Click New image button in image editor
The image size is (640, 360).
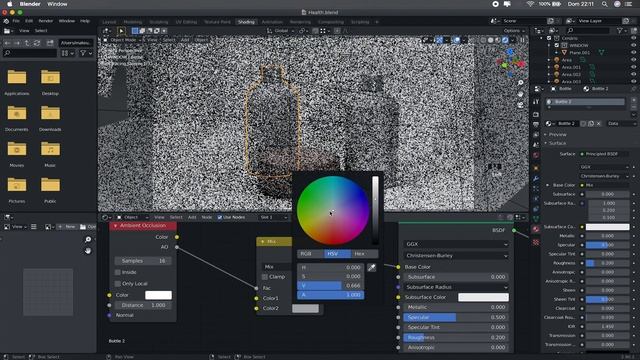[67, 227]
